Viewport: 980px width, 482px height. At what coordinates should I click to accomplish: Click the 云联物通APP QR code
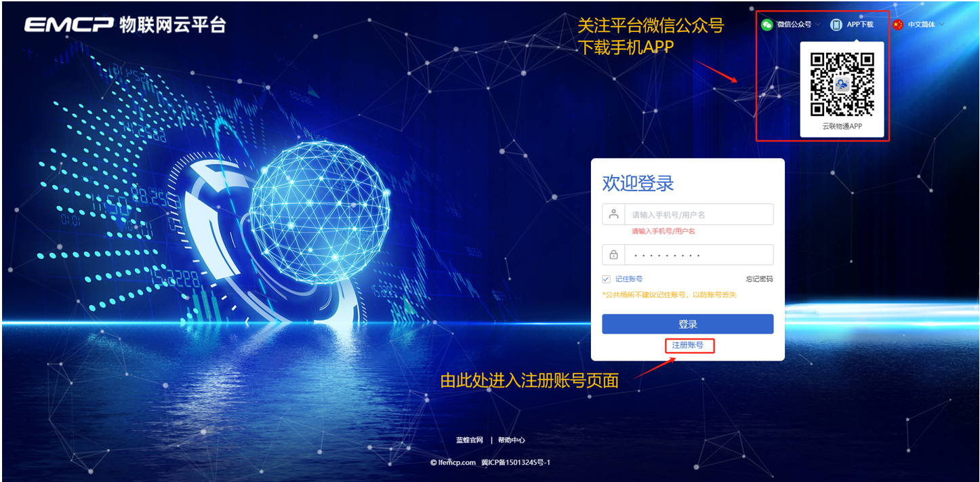(x=842, y=84)
